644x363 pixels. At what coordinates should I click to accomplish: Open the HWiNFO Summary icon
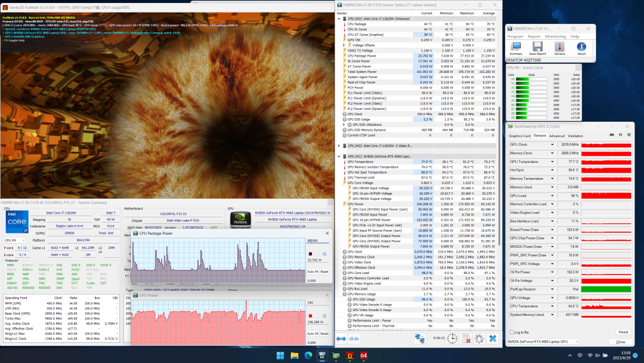click(x=516, y=47)
